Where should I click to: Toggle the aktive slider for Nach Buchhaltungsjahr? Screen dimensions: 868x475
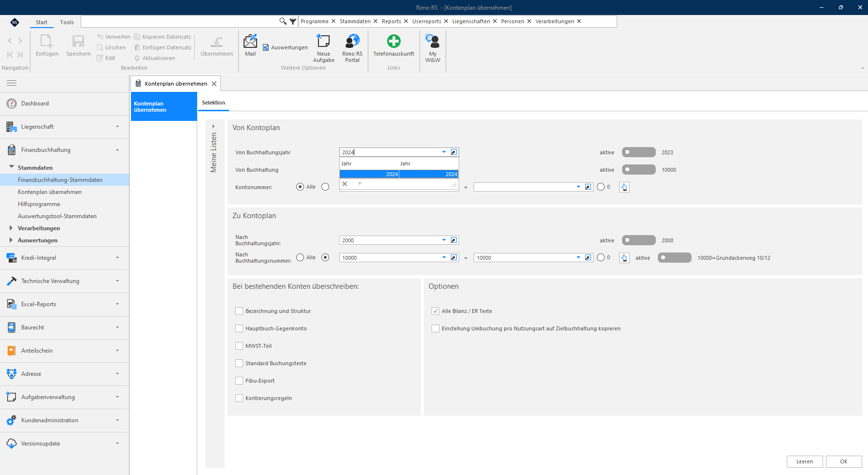639,240
